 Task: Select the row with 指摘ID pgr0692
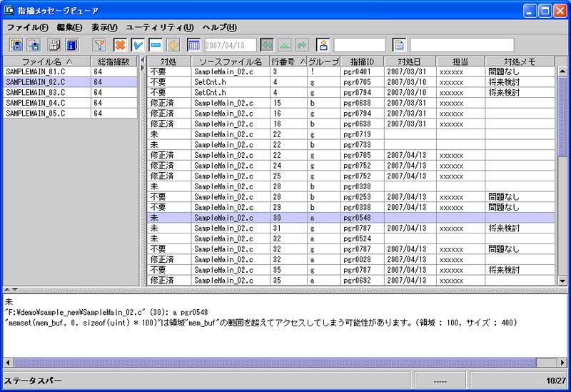(x=351, y=280)
